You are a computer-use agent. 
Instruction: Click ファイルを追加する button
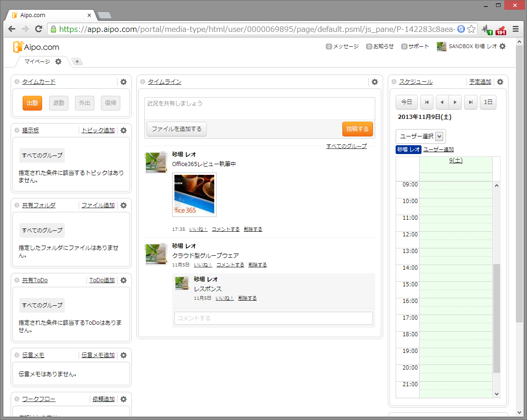point(176,129)
